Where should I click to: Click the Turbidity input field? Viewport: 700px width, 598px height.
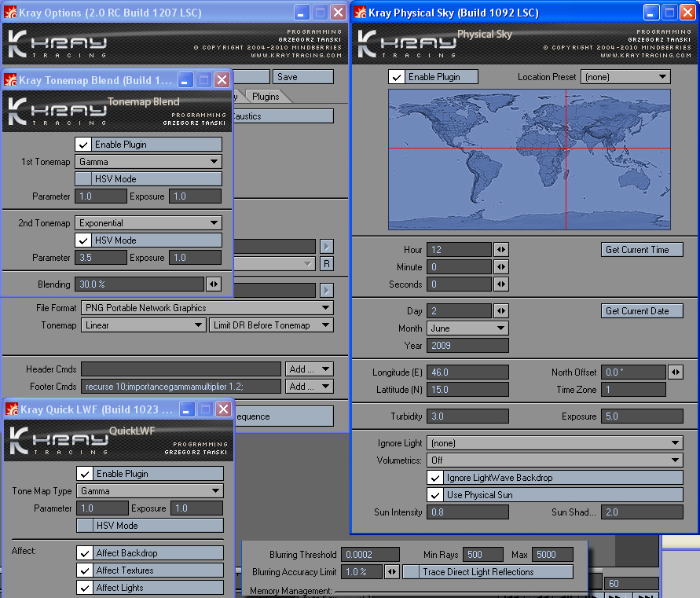pyautogui.click(x=467, y=416)
